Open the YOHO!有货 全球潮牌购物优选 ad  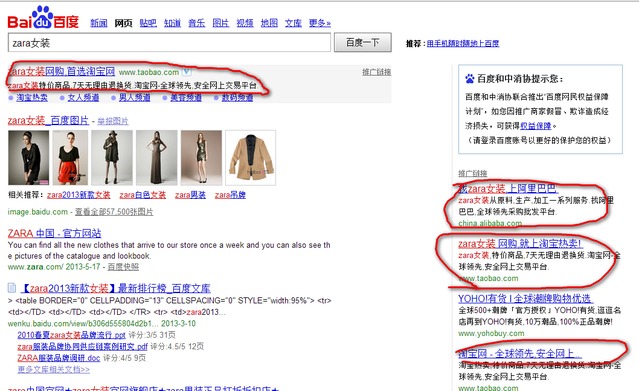525,298
